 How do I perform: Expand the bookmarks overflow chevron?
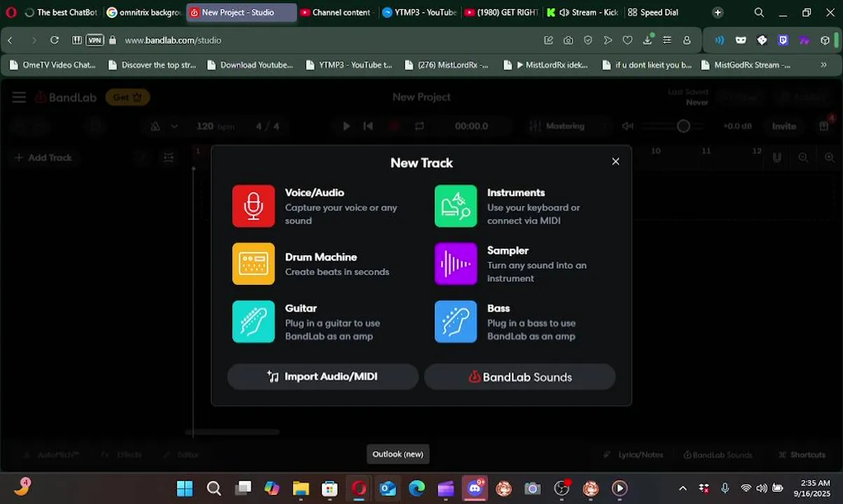click(x=824, y=65)
